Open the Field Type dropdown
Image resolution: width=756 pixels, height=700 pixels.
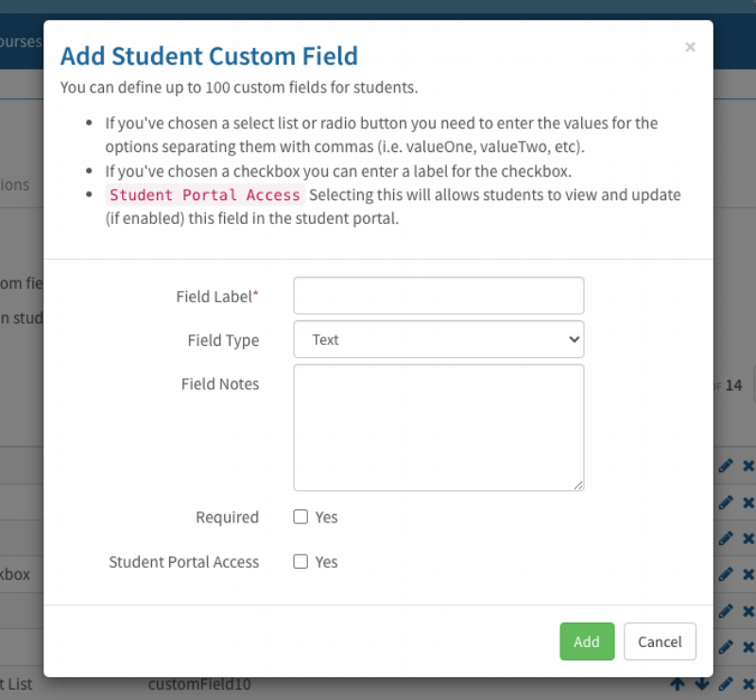pos(438,339)
